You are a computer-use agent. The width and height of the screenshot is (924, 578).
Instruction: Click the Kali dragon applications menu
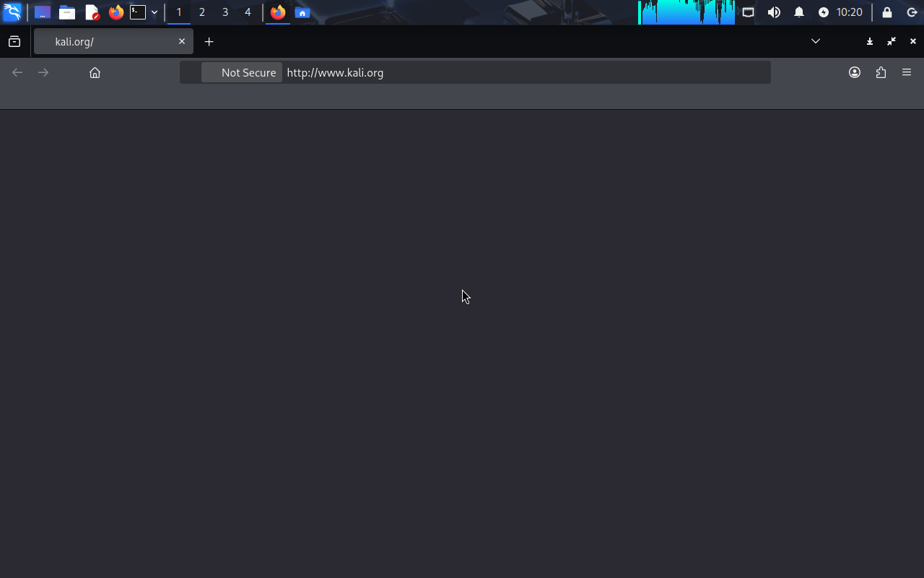pos(12,12)
